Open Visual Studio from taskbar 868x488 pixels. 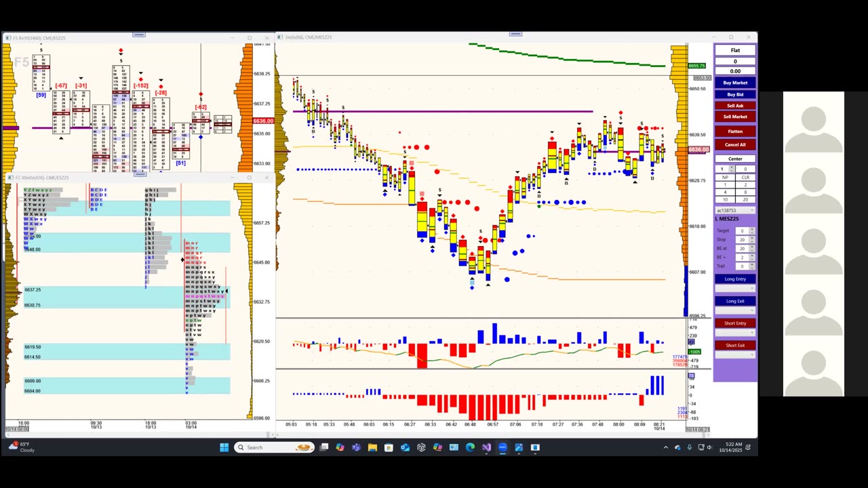(486, 447)
